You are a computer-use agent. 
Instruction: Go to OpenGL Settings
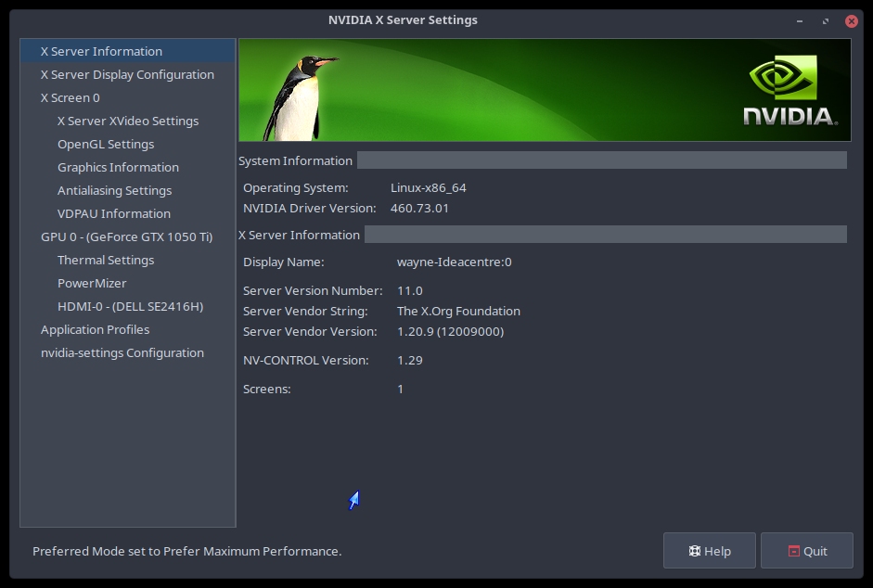(x=106, y=144)
